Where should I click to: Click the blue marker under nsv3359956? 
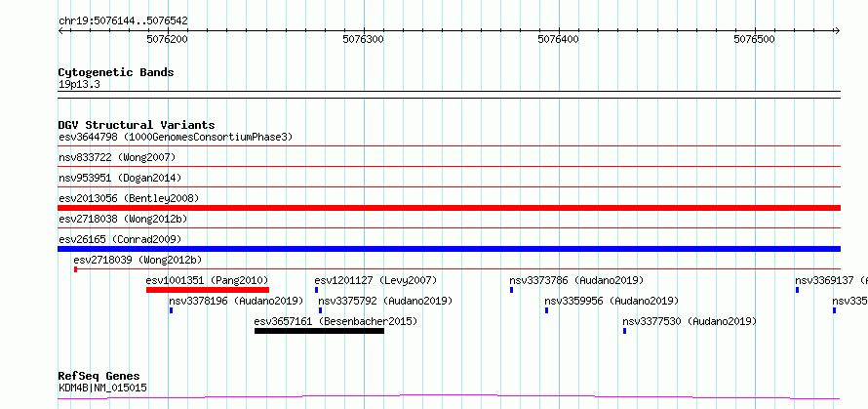546,310
